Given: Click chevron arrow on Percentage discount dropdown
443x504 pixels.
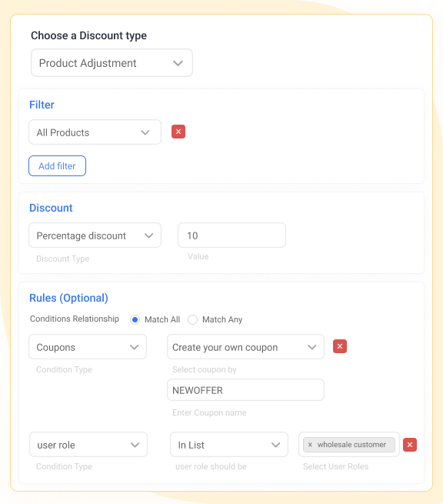Looking at the screenshot, I should point(148,235).
